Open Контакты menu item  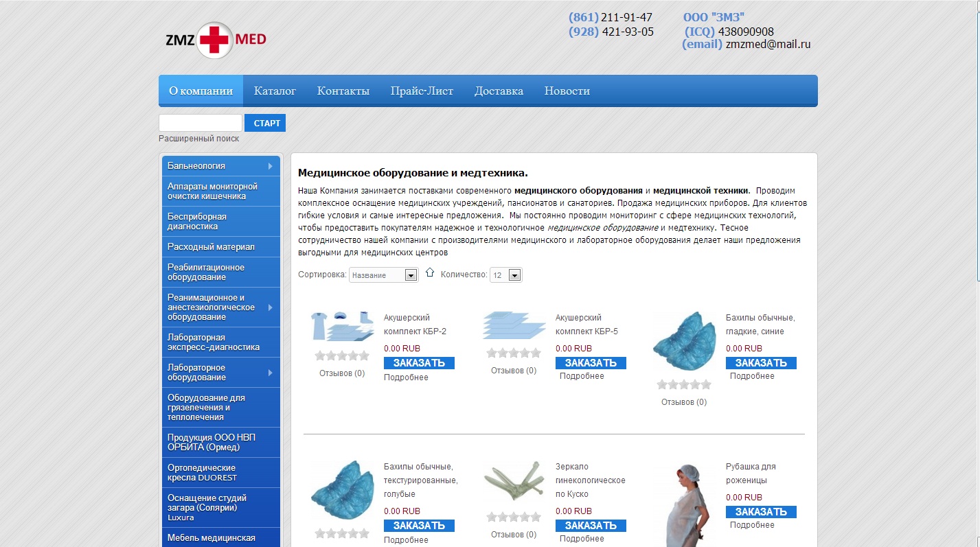[343, 91]
